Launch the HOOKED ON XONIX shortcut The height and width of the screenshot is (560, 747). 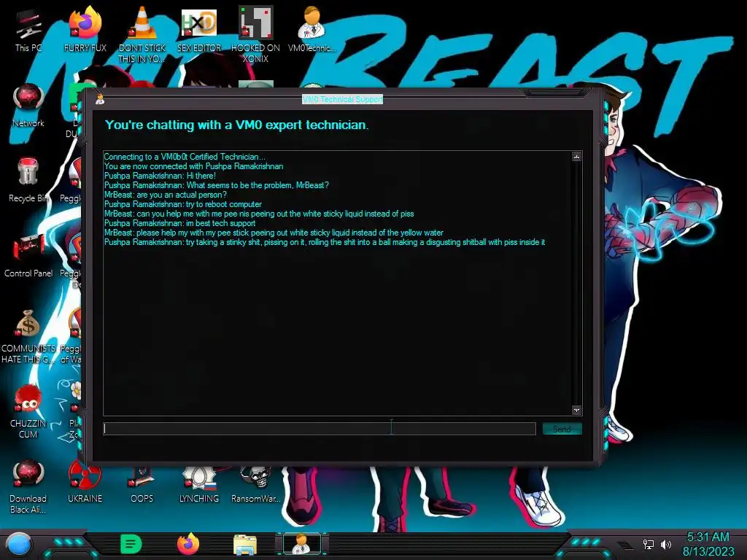pyautogui.click(x=256, y=34)
